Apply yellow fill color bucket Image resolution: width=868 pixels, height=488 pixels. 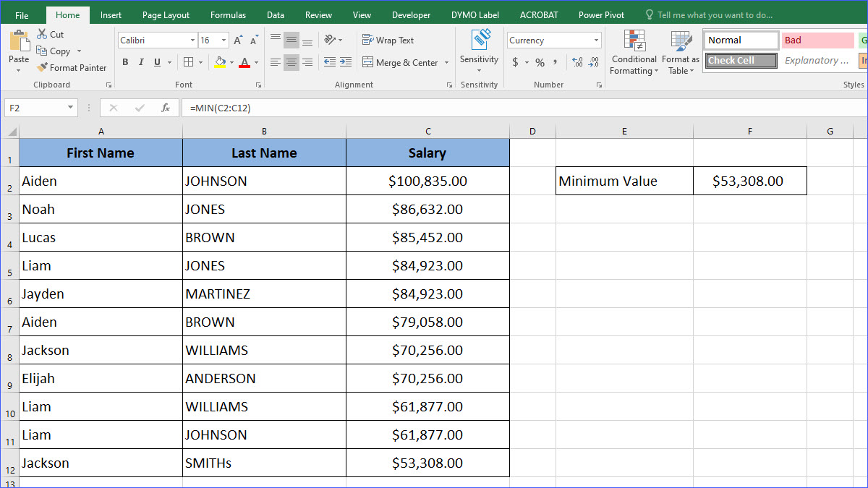click(220, 63)
